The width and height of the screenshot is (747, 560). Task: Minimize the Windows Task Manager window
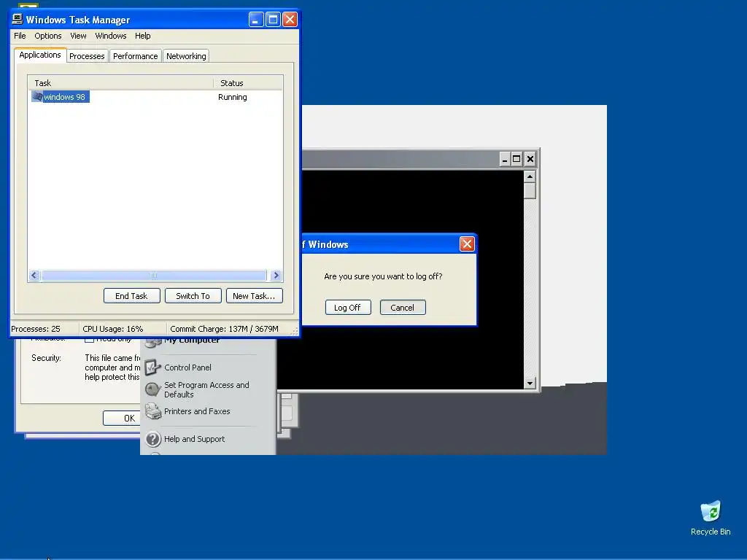256,20
